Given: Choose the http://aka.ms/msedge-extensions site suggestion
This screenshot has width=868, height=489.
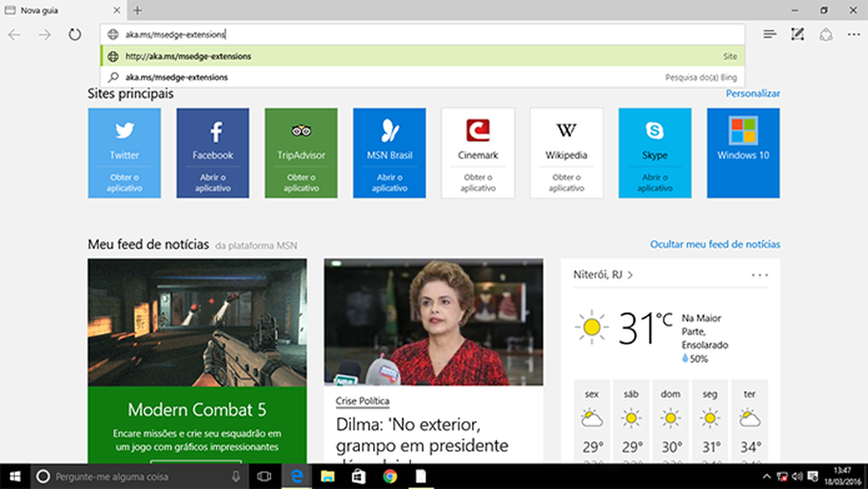Looking at the screenshot, I should 423,56.
